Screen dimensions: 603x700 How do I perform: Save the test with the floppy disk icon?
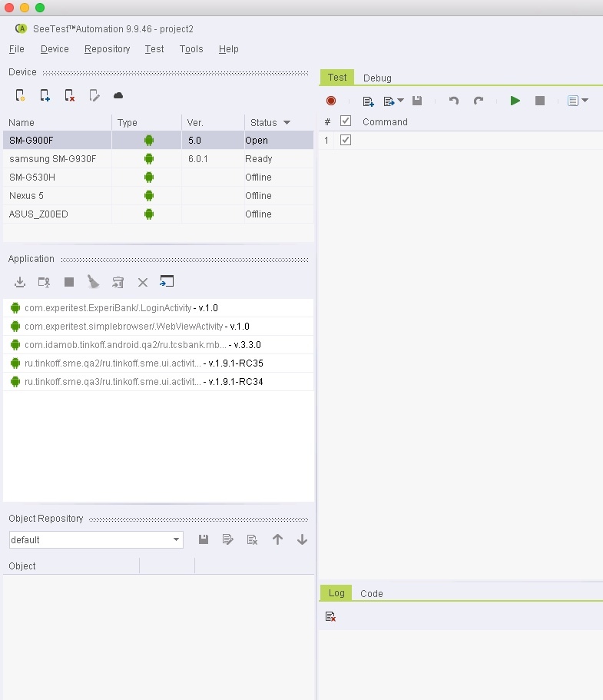pos(417,101)
